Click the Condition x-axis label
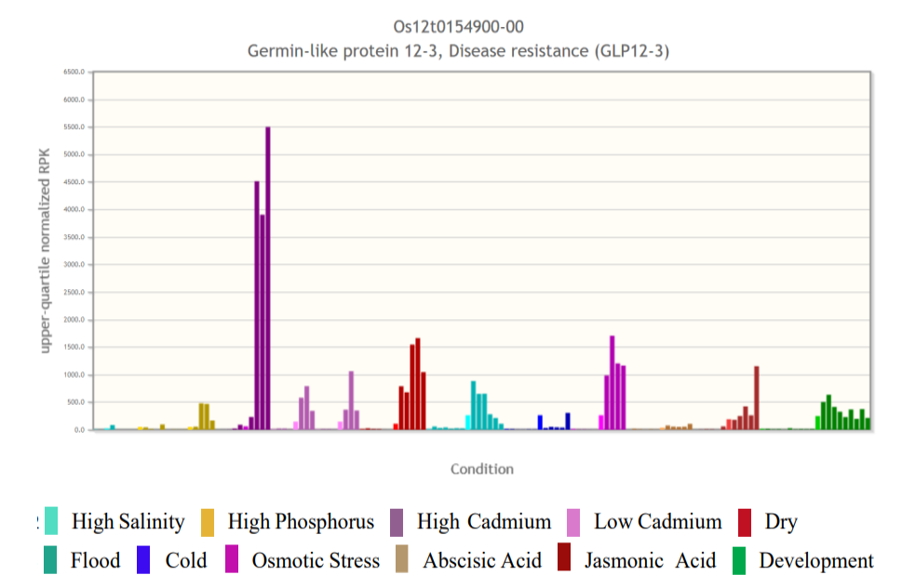The height and width of the screenshot is (588, 902). [482, 469]
